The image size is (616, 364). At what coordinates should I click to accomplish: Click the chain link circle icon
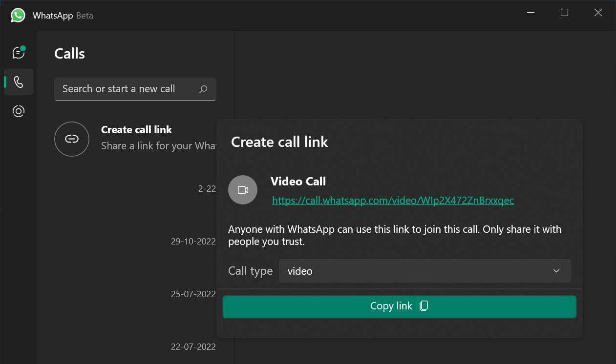point(72,139)
